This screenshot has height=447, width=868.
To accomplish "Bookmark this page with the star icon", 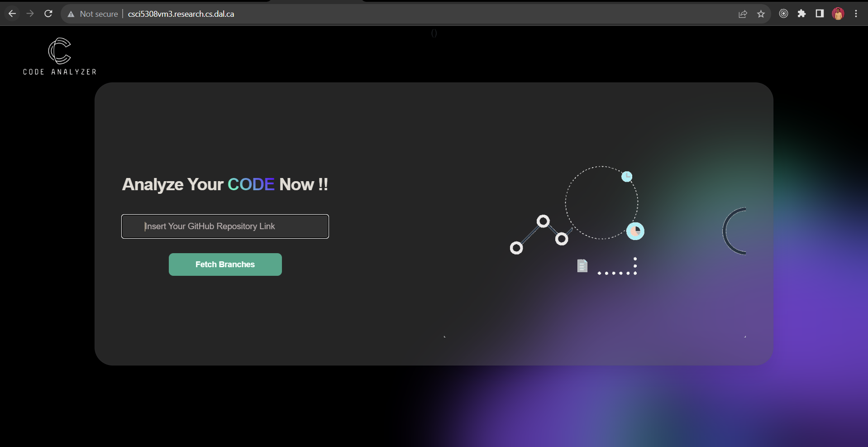I will click(761, 14).
